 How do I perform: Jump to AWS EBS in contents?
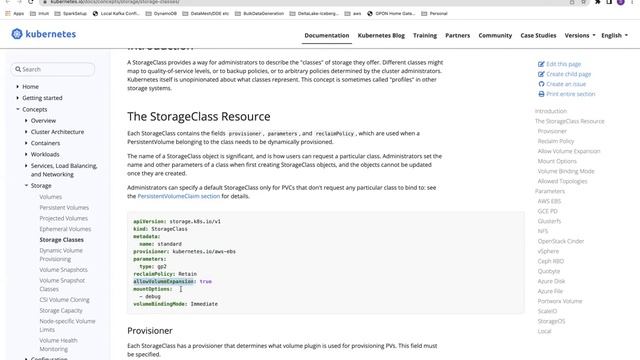click(549, 201)
